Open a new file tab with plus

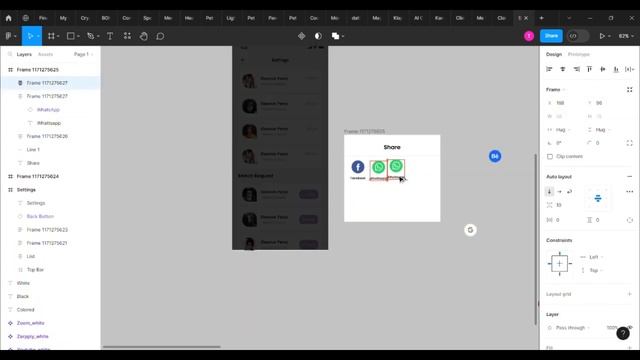click(x=541, y=18)
